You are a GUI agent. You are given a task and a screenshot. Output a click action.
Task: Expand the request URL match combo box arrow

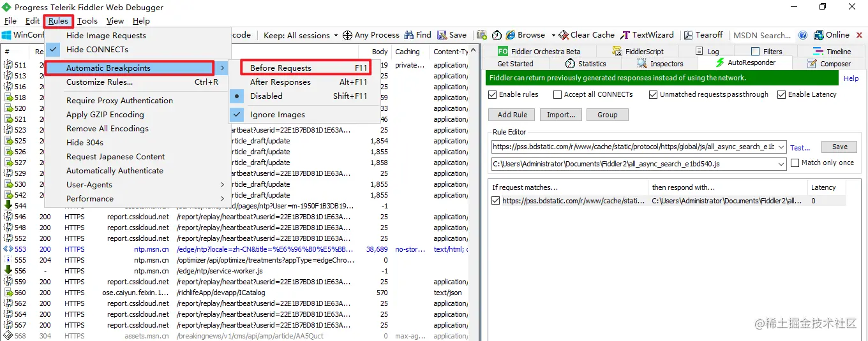(x=781, y=147)
